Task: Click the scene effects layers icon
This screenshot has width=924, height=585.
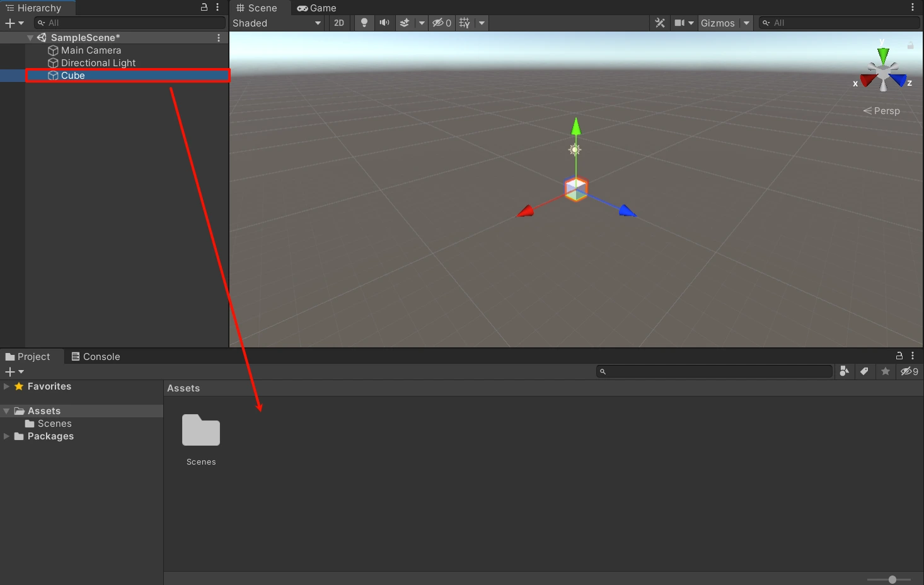Action: point(405,23)
